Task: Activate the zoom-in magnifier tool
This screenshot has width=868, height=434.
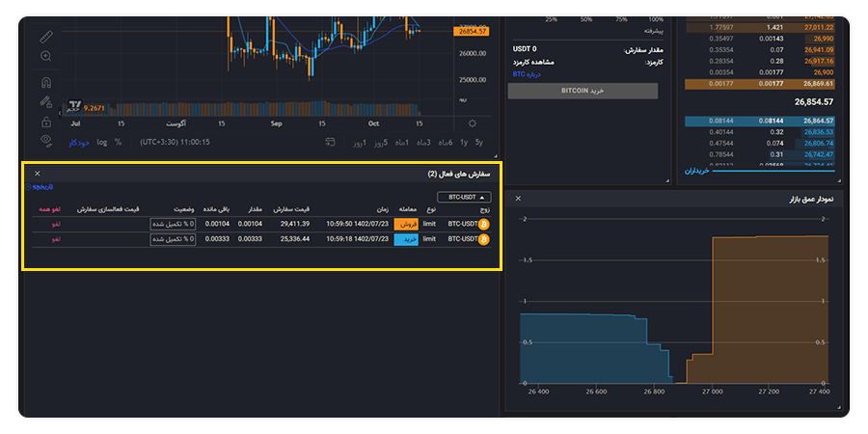Action: (x=46, y=56)
